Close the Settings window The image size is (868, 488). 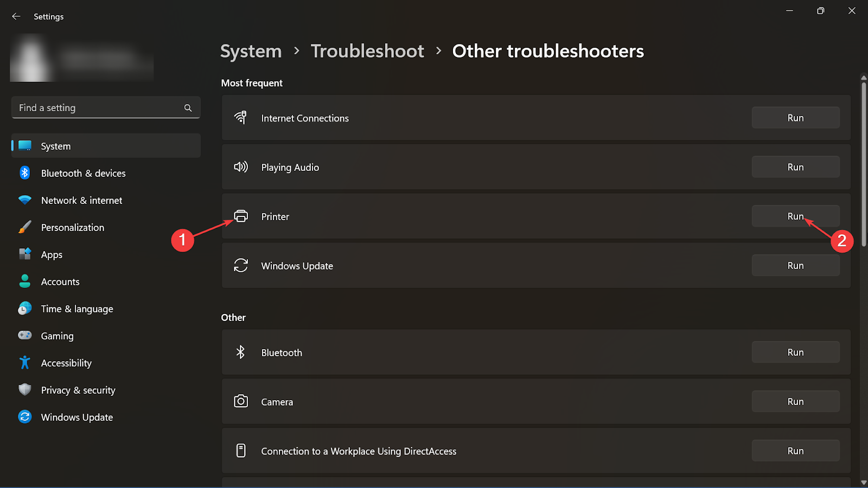click(x=852, y=11)
